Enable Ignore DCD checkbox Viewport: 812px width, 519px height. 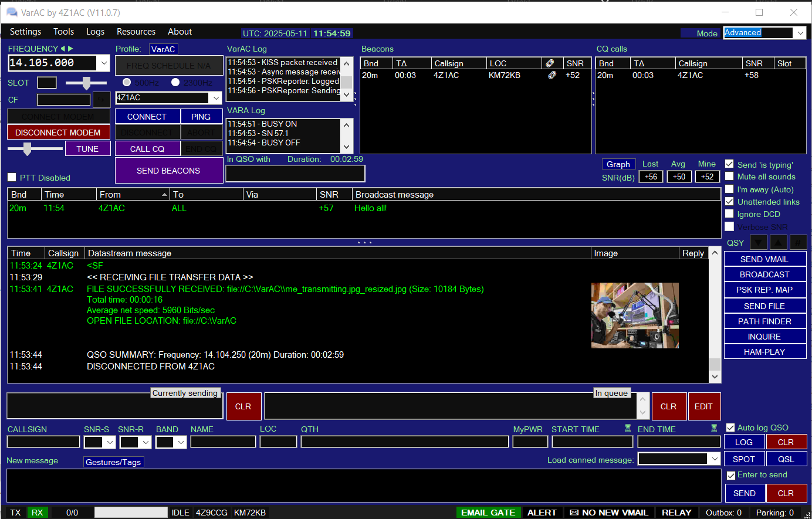[729, 213]
